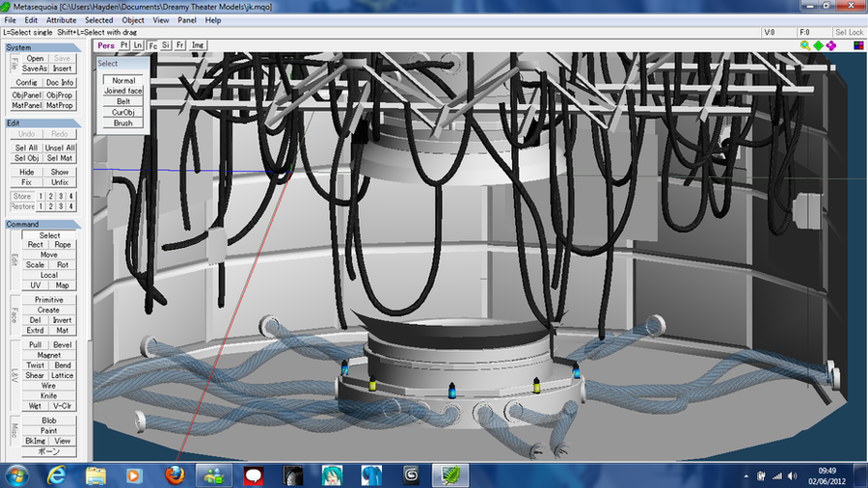Screen dimensions: 868x488
Task: Click Store slot 1
Action: click(x=41, y=196)
